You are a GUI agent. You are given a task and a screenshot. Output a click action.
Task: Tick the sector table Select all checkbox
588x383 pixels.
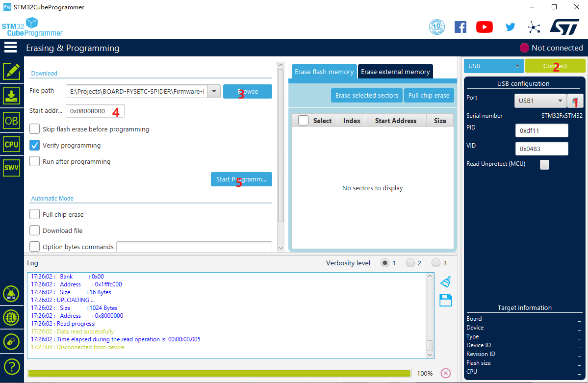[x=303, y=121]
